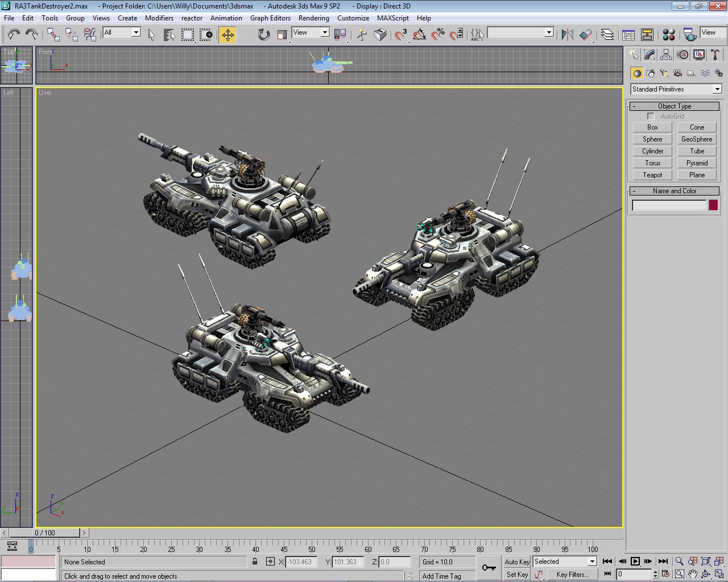Toggle Set Key mode

[x=517, y=575]
